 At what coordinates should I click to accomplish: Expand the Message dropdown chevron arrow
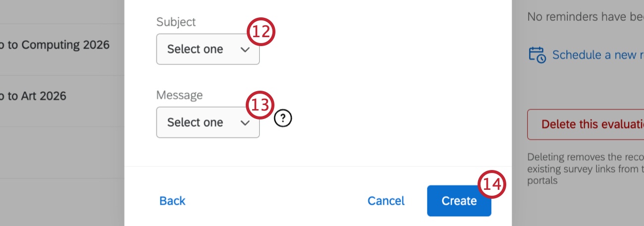point(245,123)
